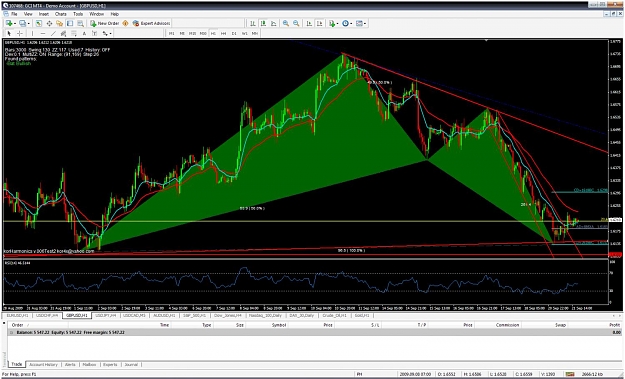Select the equidistant channel tool
Viewport: 625px width, 379px height.
(63, 33)
